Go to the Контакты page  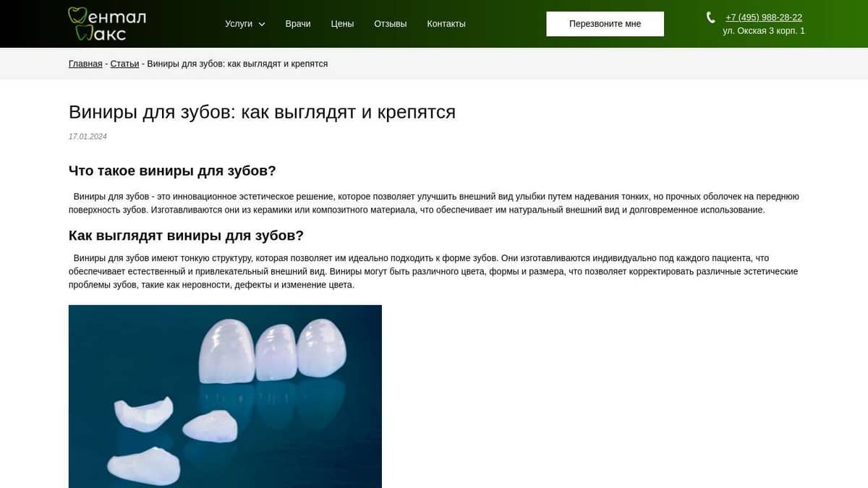[x=446, y=23]
